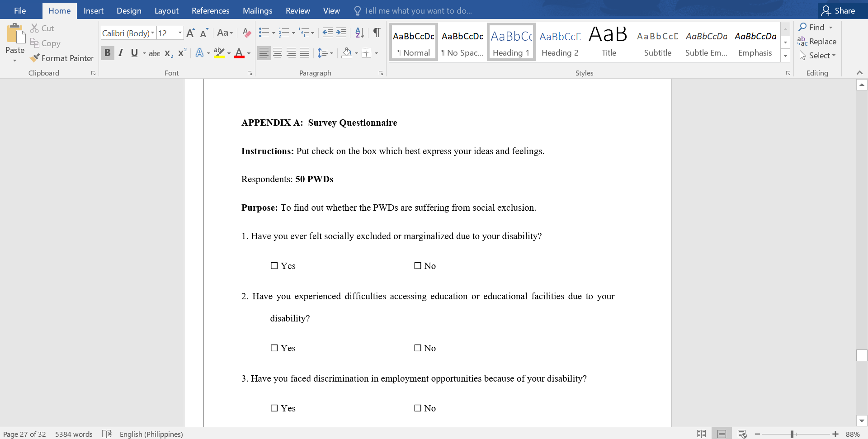This screenshot has height=439, width=868.
Task: Apply yellow text highlight color
Action: point(219,53)
